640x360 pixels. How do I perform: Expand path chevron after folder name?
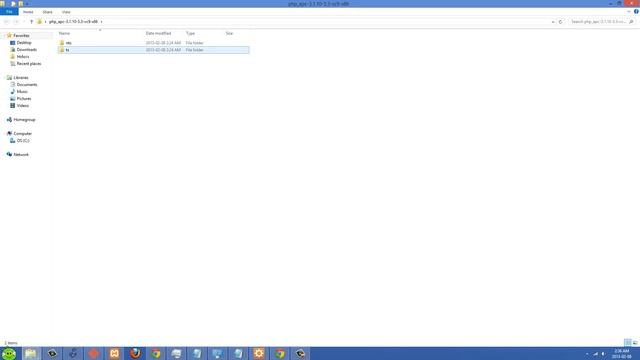[x=101, y=22]
